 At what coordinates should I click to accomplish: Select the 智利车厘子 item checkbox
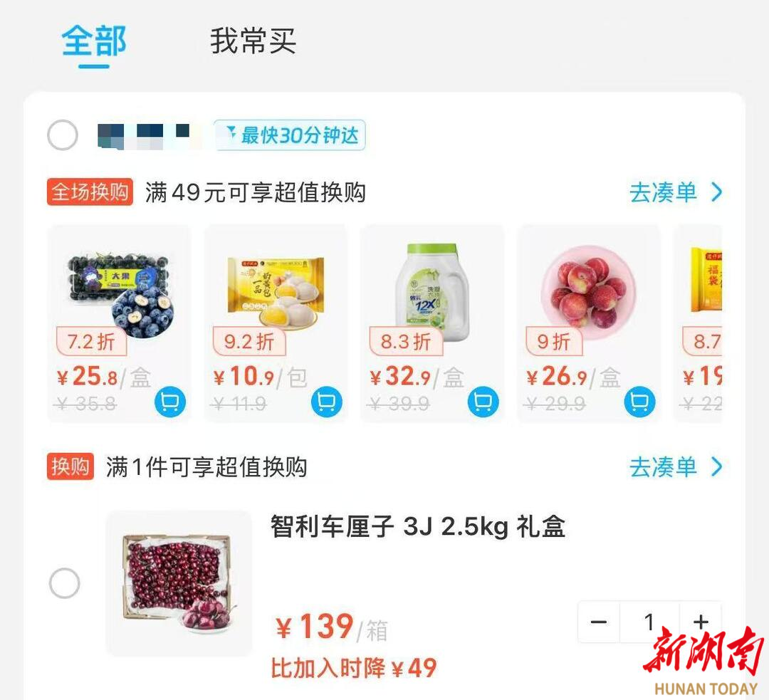64,583
